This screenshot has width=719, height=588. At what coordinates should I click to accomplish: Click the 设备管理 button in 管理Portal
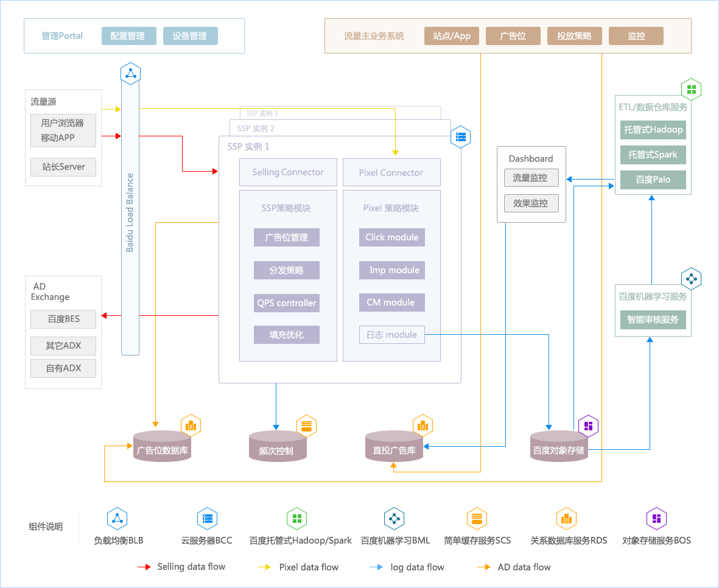[x=191, y=36]
